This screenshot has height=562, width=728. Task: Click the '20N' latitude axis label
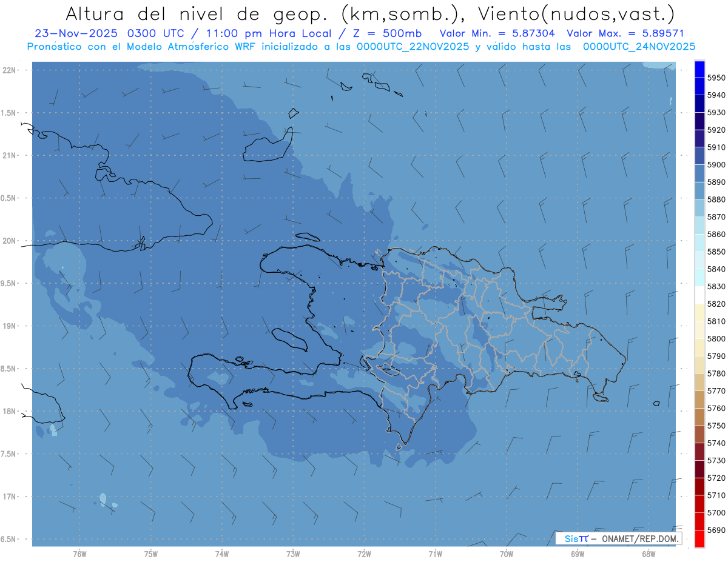click(x=9, y=241)
